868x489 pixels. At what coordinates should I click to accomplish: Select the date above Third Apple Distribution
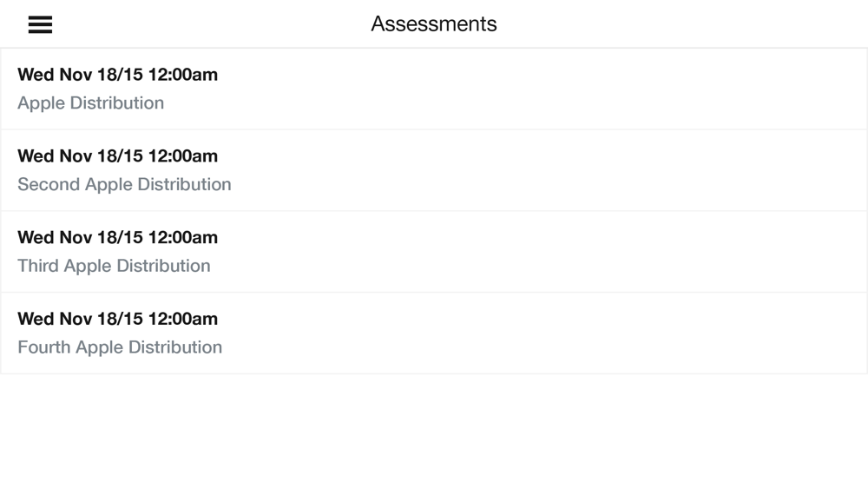pyautogui.click(x=117, y=237)
